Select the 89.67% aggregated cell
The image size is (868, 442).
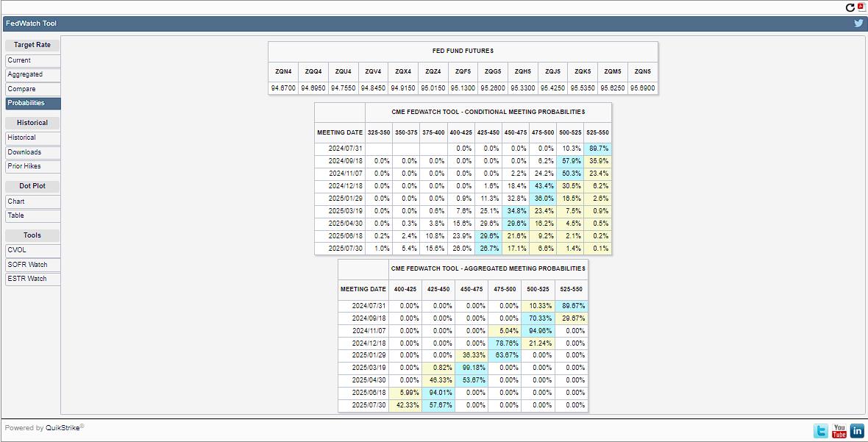tap(572, 306)
